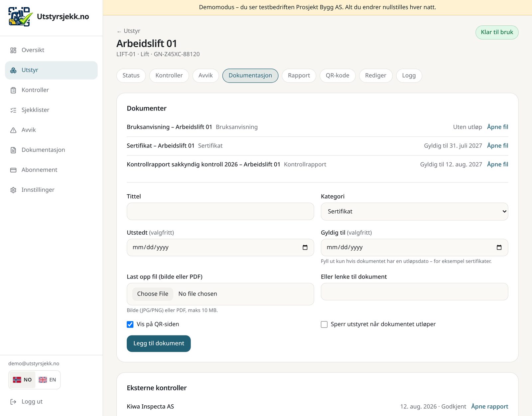The image size is (532, 416).
Task: Click the Legg til dokument button
Action: (x=159, y=343)
